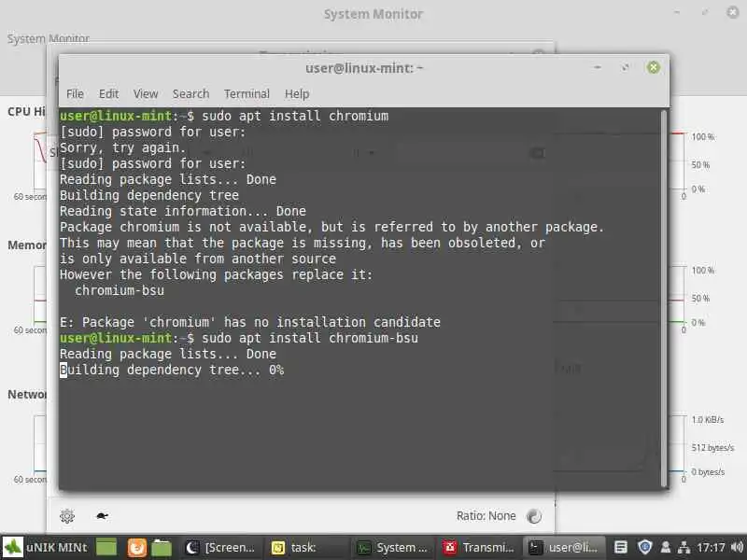
Task: Open Transmission settings gear icon
Action: point(67,516)
